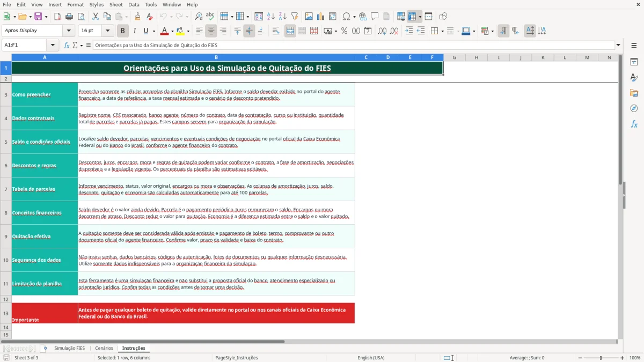Viewport: 644px width, 362px height.
Task: Click Split Window icon
Action: pyautogui.click(x=428, y=17)
